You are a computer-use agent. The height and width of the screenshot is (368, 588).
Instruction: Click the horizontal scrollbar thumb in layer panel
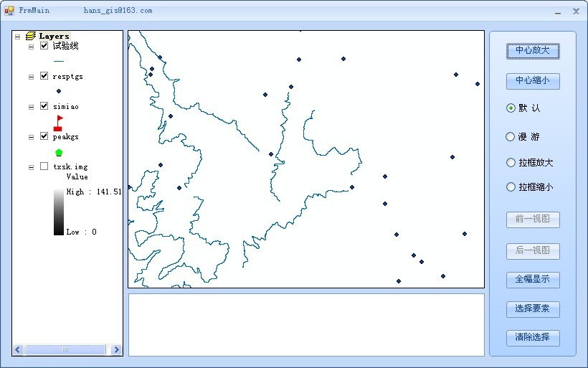tap(65, 349)
